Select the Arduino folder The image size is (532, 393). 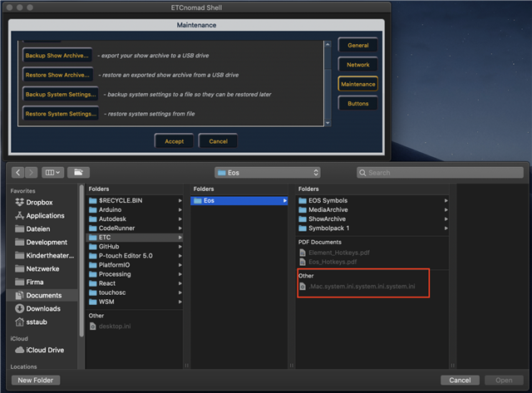(x=135, y=209)
